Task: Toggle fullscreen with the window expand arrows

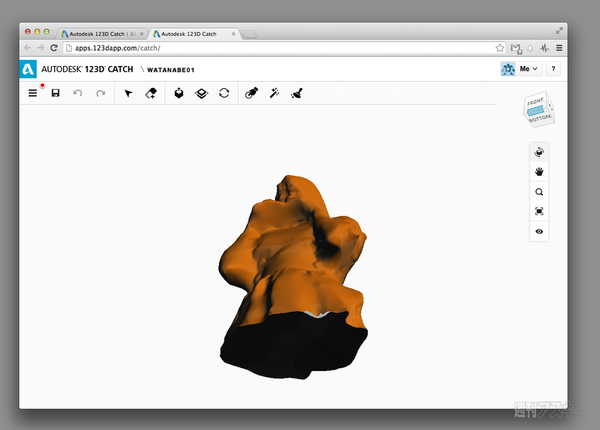Action: (x=559, y=31)
